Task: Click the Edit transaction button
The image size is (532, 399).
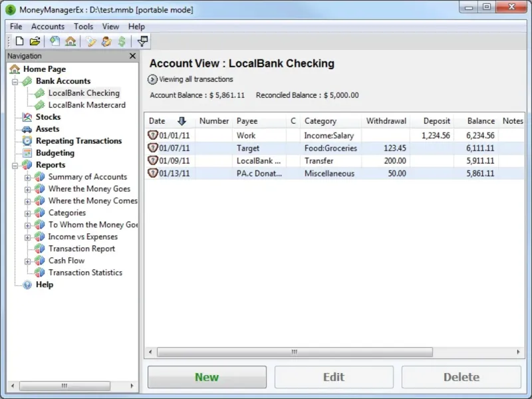Action: 334,377
